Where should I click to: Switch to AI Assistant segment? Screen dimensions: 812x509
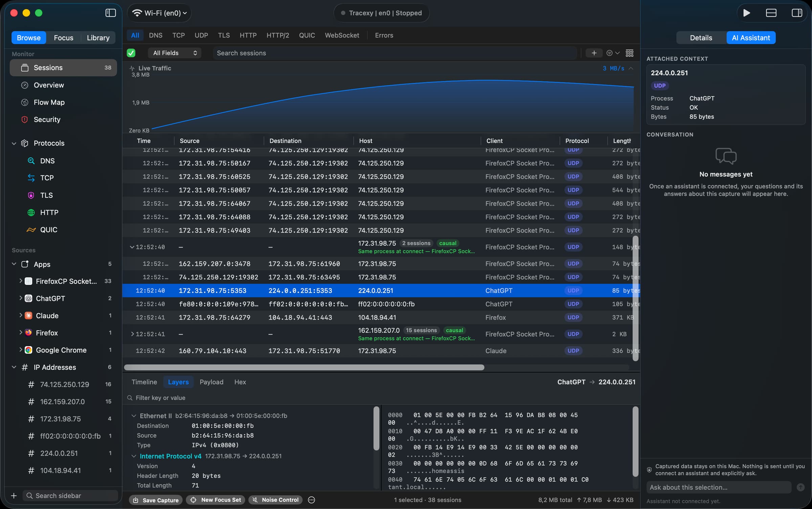751,38
